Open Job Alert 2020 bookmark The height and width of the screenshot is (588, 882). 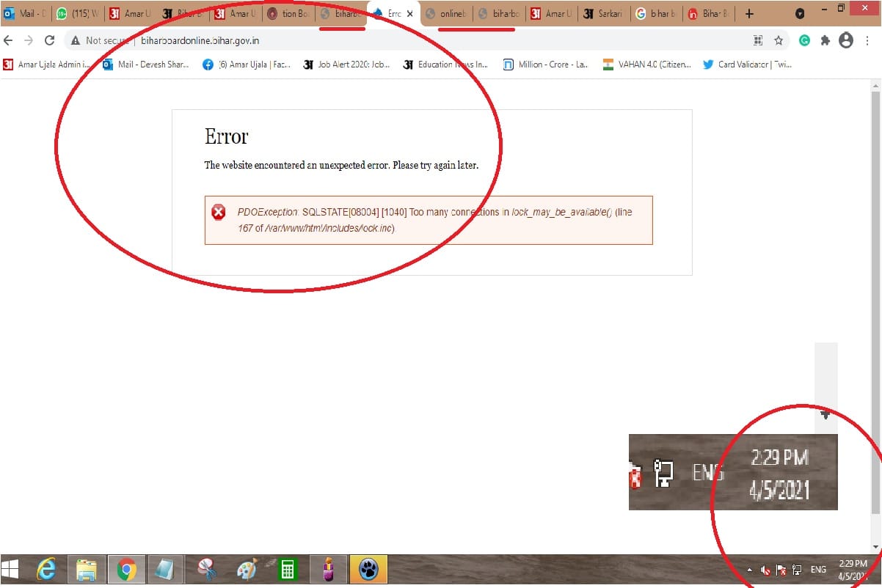click(x=346, y=65)
